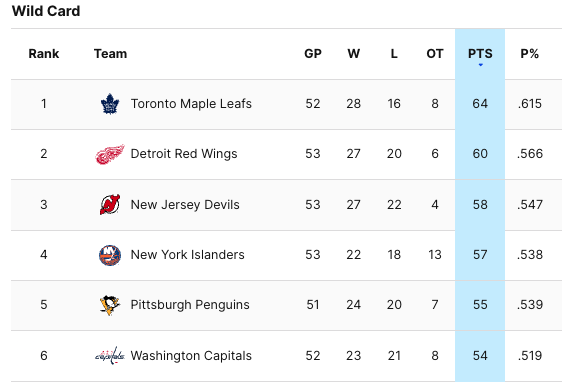Click the Washington Capitals logo
562x382 pixels.
[x=110, y=356]
